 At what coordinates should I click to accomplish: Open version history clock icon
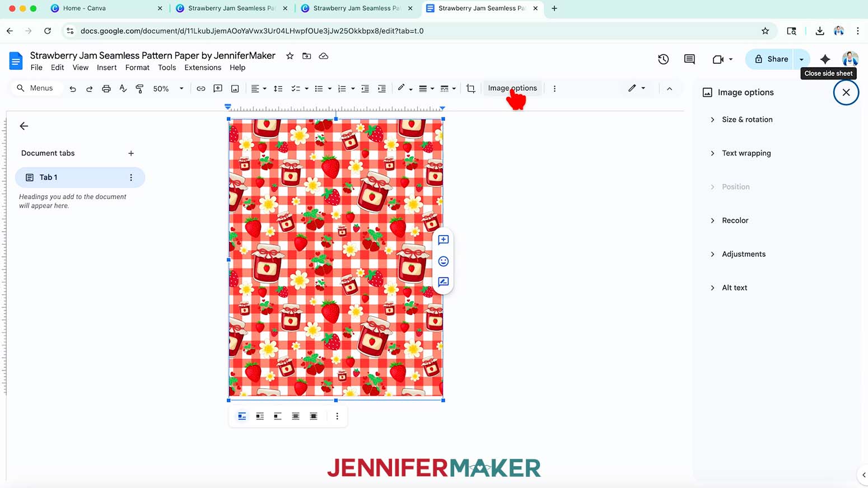663,59
